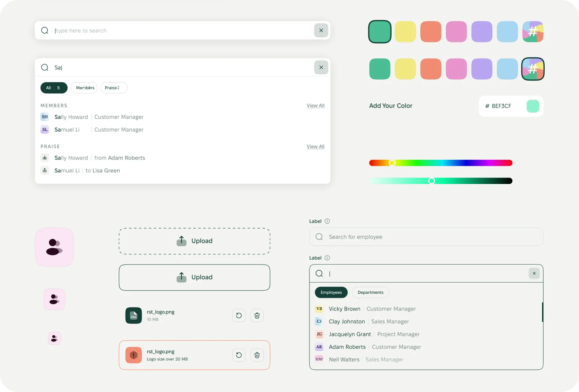Click the CJ avatar badge

tap(319, 322)
